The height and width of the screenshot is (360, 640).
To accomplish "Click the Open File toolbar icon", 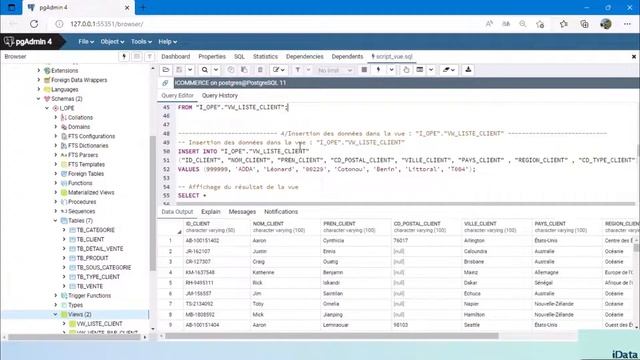I will coord(166,70).
